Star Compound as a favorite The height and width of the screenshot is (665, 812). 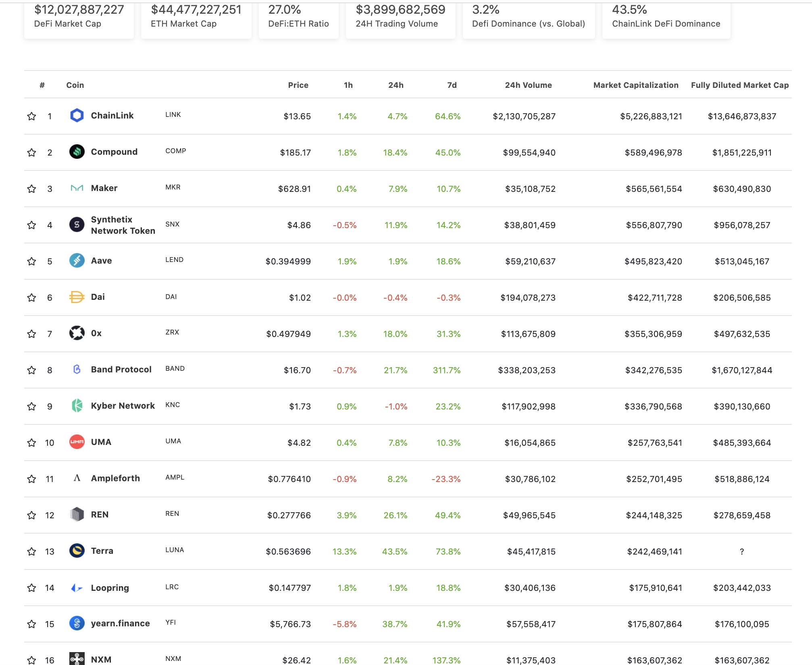[x=31, y=153]
